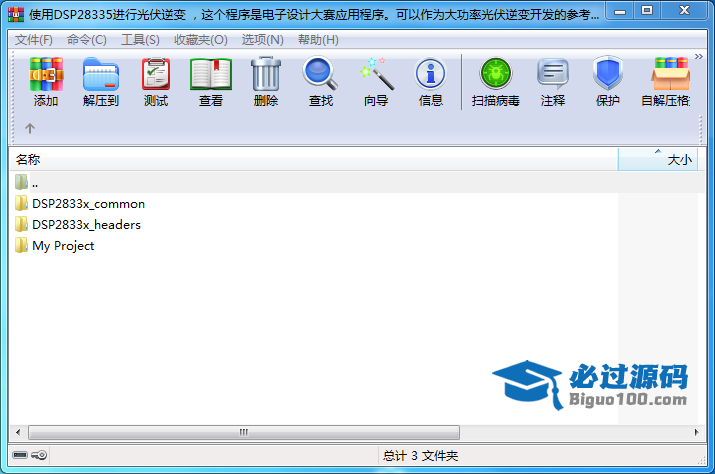Viewport: 715px width, 474px height.
Task: Click the WinRAR title bar app icon
Action: point(16,14)
